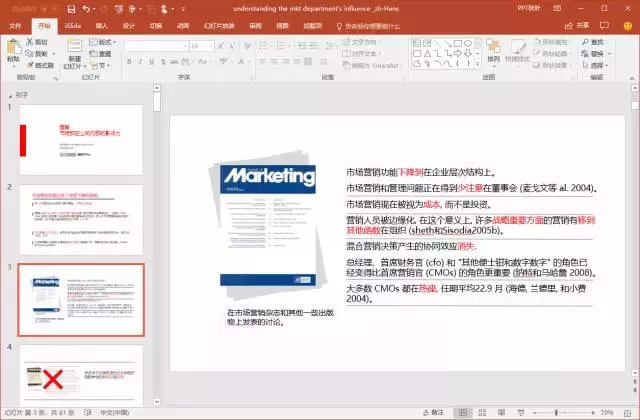Screen dimensions: 640x420
Task: Open the Slide Show (幻灯片放映) tab
Action: click(219, 26)
